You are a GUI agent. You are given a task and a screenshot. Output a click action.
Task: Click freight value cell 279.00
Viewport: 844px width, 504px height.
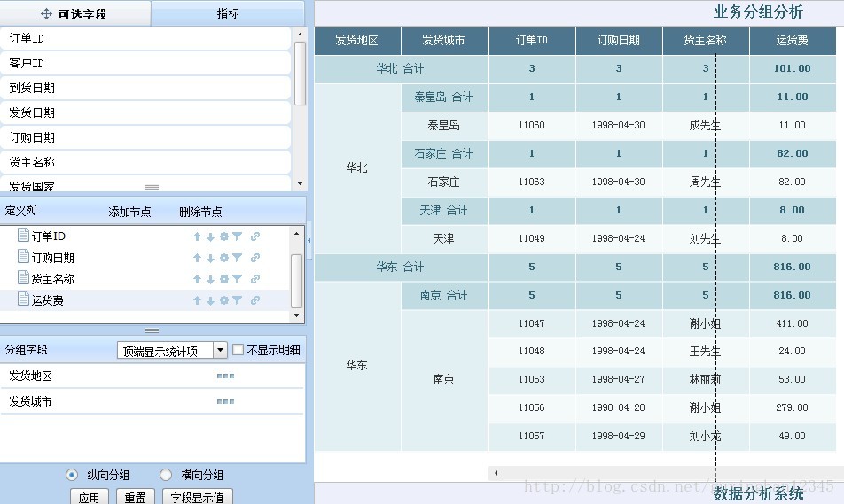coord(793,407)
